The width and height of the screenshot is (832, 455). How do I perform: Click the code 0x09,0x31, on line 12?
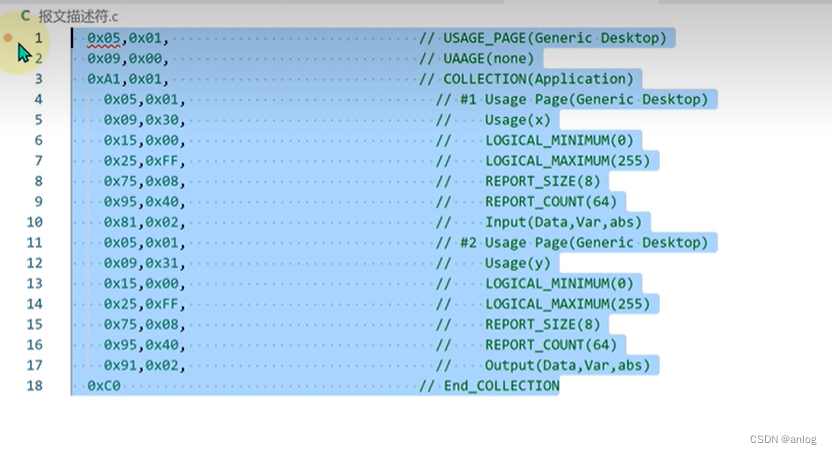[x=144, y=263]
